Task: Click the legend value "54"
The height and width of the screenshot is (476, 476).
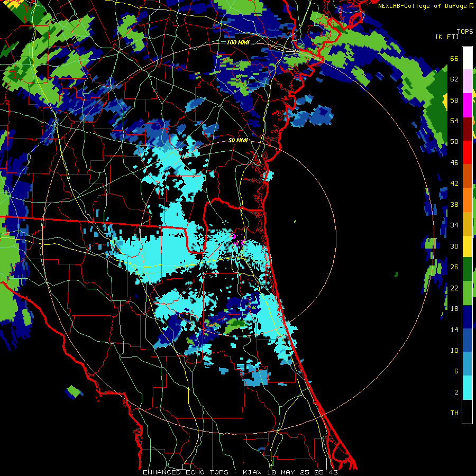Action: (454, 121)
